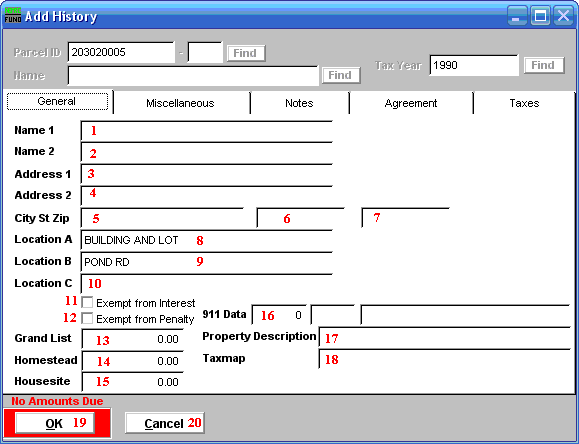Click the Cancel button
The image size is (579, 444).
[x=165, y=423]
